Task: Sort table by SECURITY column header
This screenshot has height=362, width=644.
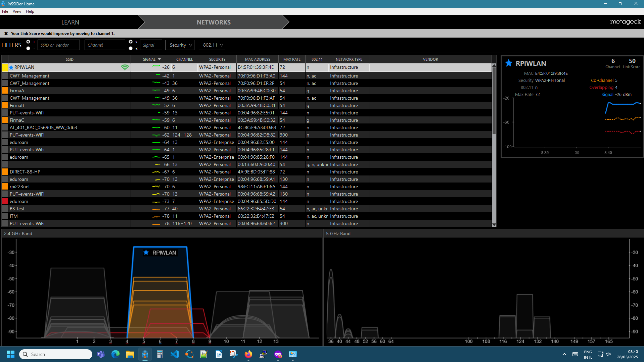Action: [x=217, y=59]
